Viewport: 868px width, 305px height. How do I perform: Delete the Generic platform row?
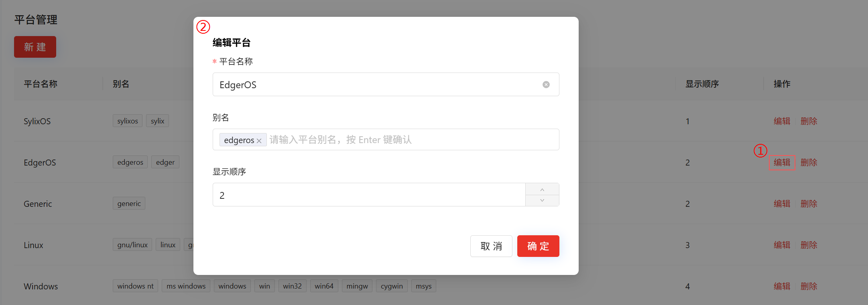(809, 204)
